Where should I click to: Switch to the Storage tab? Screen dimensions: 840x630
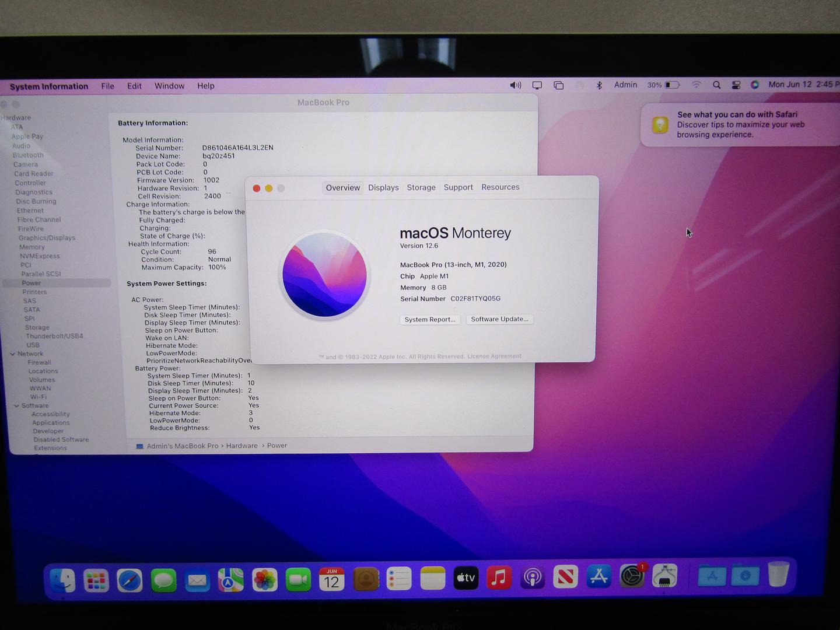click(421, 187)
